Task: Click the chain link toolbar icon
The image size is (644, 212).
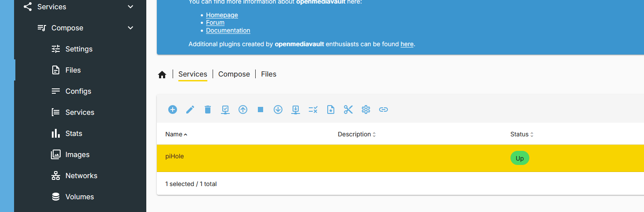Action: click(384, 110)
